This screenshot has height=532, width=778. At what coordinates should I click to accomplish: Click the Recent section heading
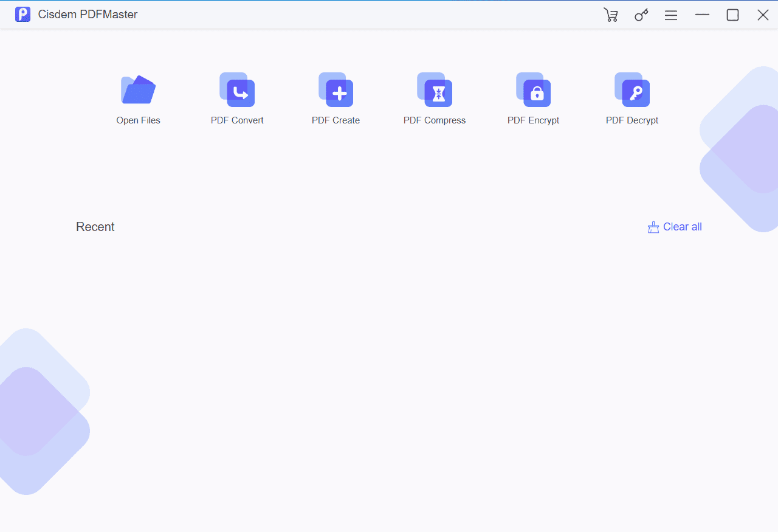click(x=95, y=227)
